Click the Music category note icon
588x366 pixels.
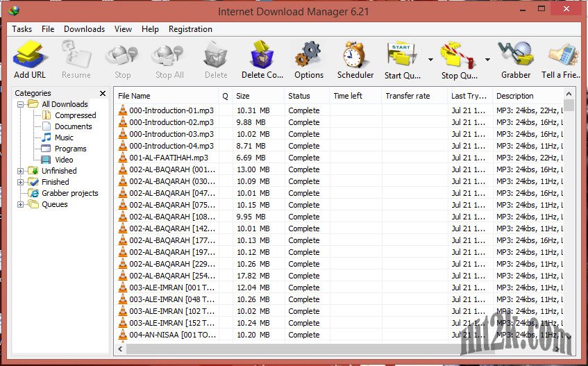pyautogui.click(x=47, y=138)
